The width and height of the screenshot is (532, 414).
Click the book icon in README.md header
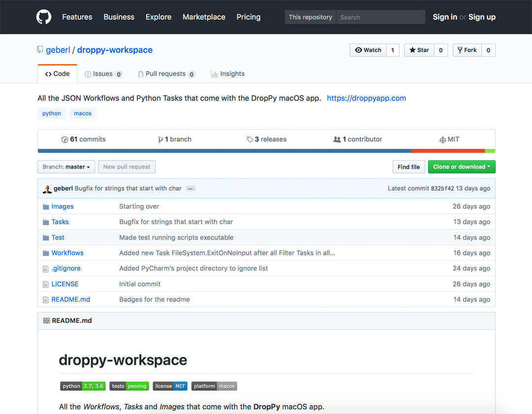coord(46,321)
